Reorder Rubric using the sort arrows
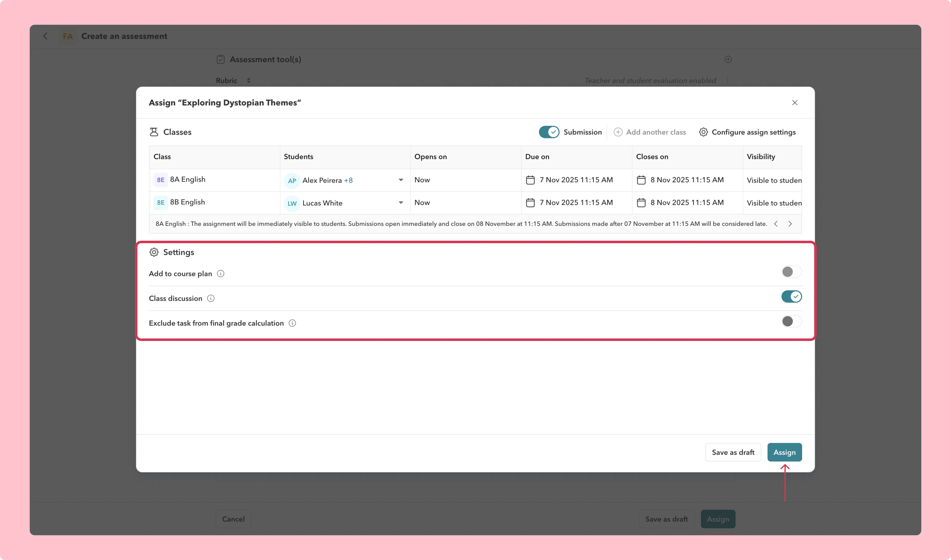 pos(248,80)
